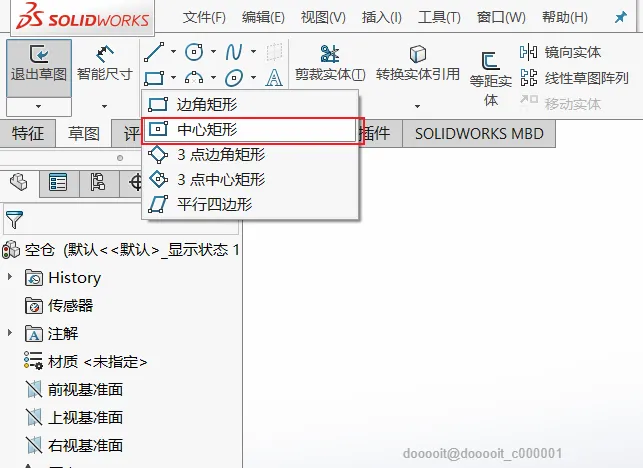Open the Spline tool dropdown arrow

point(253,52)
